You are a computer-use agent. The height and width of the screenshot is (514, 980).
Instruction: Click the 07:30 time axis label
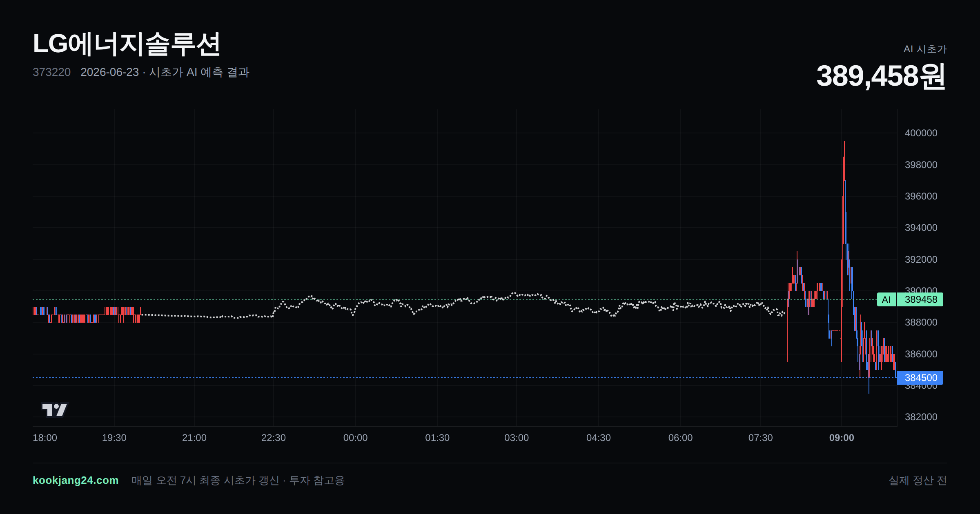(x=761, y=438)
